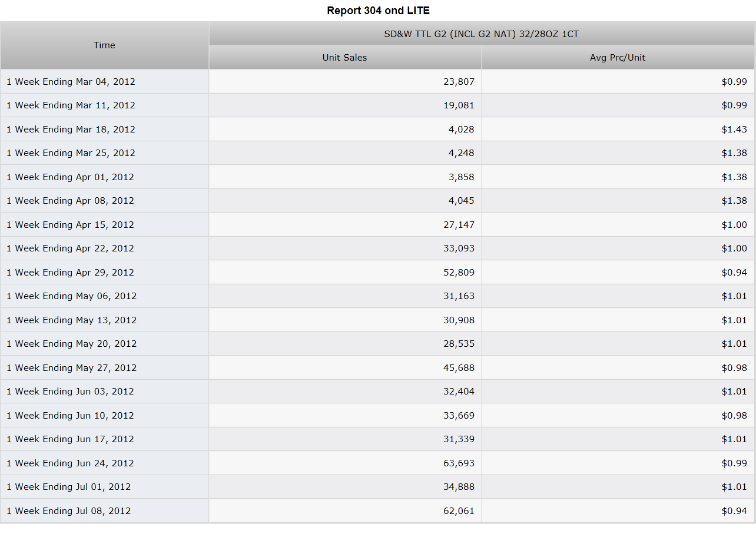Click unit sales value 34,888
The width and height of the screenshot is (756, 557).
pos(459,487)
